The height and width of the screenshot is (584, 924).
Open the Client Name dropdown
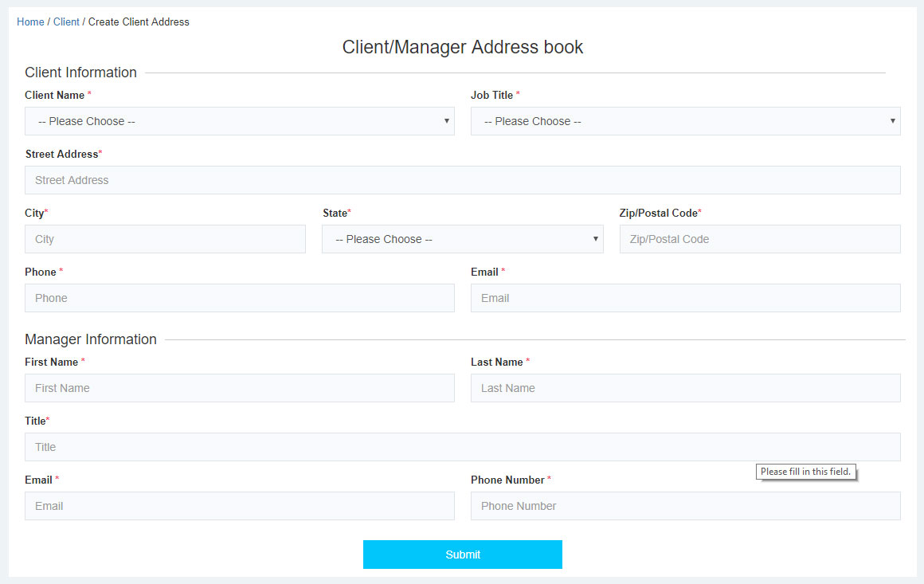pos(239,121)
